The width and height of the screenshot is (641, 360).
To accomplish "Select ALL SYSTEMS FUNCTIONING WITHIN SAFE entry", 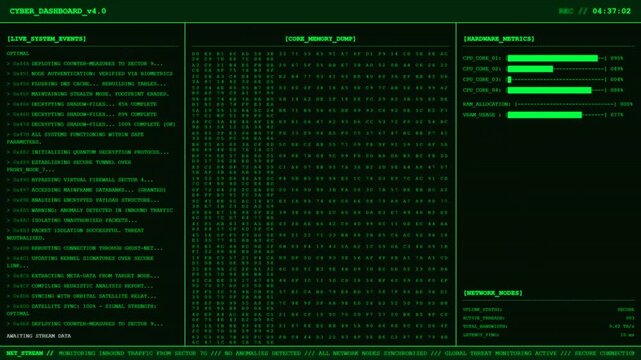I will (x=75, y=138).
